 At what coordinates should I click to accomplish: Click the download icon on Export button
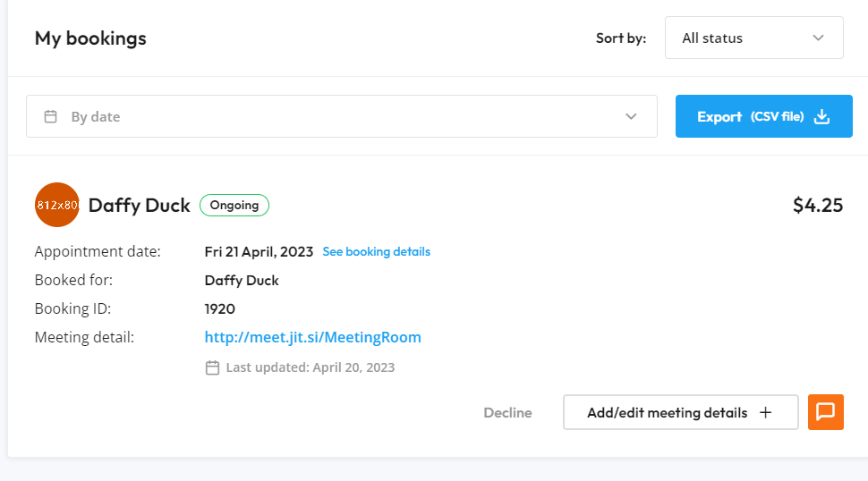(x=822, y=116)
